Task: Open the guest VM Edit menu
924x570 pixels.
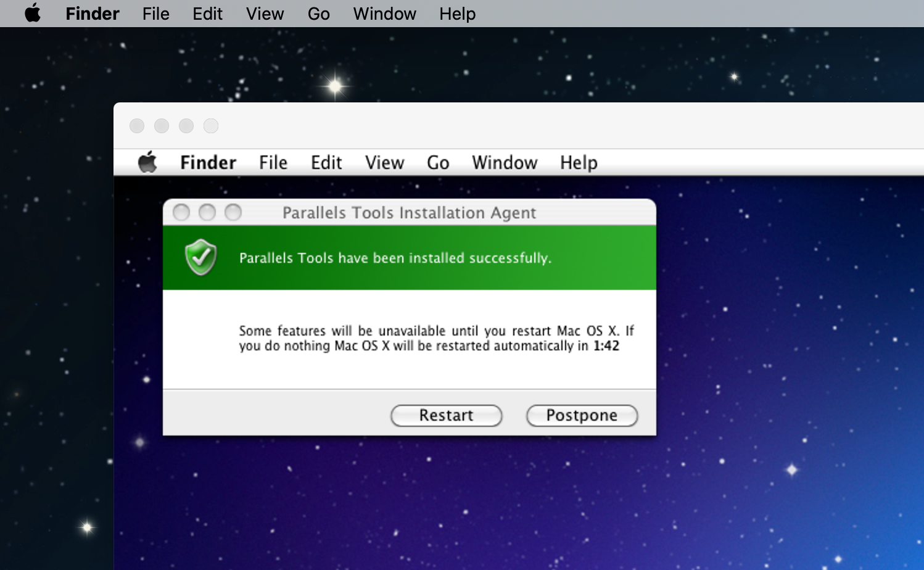Action: pos(326,163)
